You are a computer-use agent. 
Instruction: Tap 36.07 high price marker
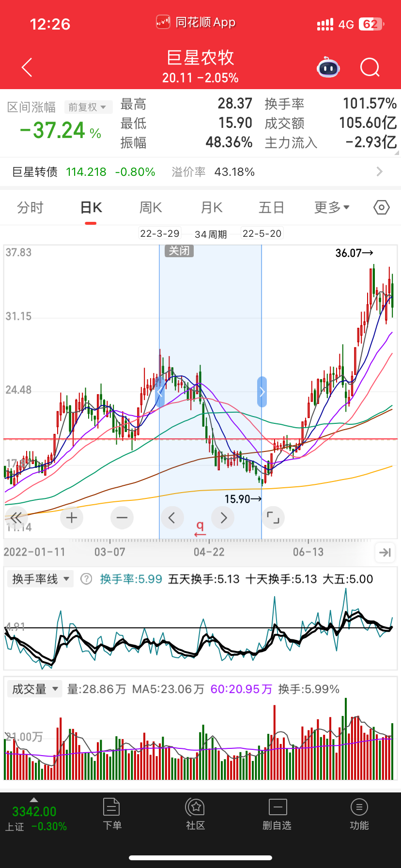click(354, 253)
